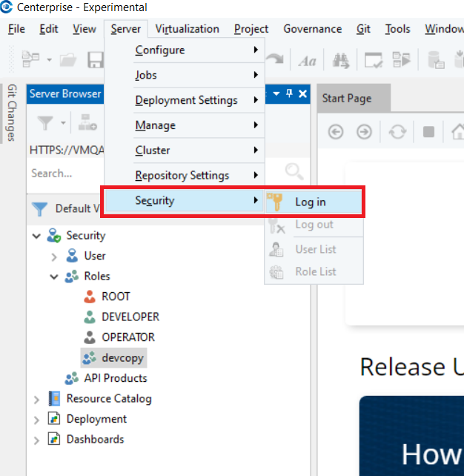Click the binoculars find icon
Image resolution: width=464 pixels, height=476 pixels.
[340, 60]
